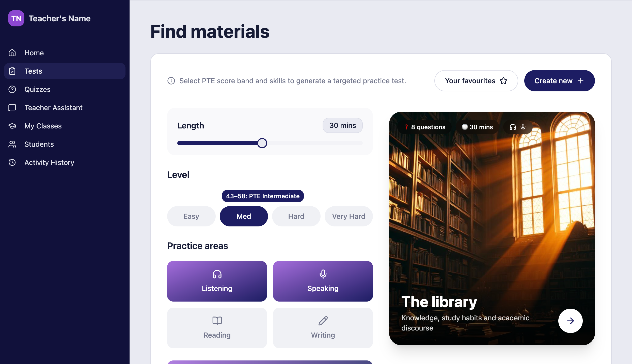Click the headphones icon on library card

pos(513,127)
